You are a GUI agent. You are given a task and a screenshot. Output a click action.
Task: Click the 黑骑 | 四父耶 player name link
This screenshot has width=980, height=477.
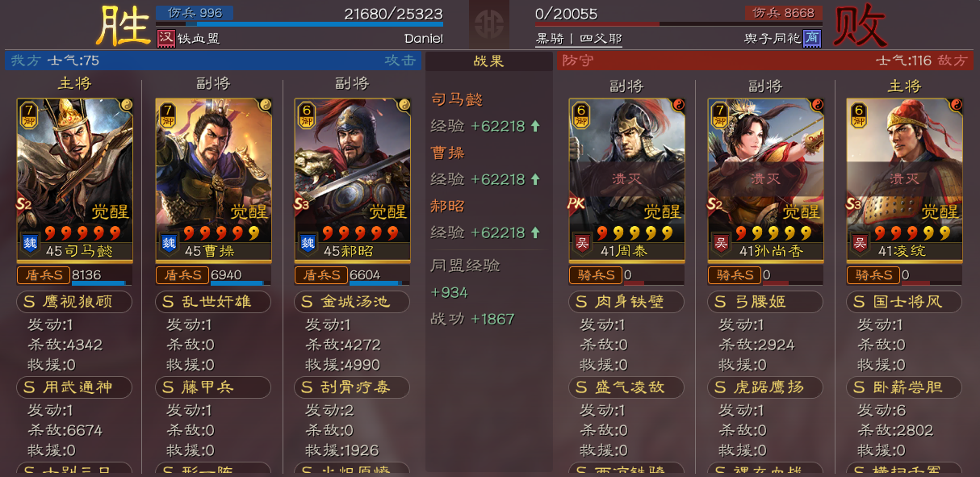578,38
